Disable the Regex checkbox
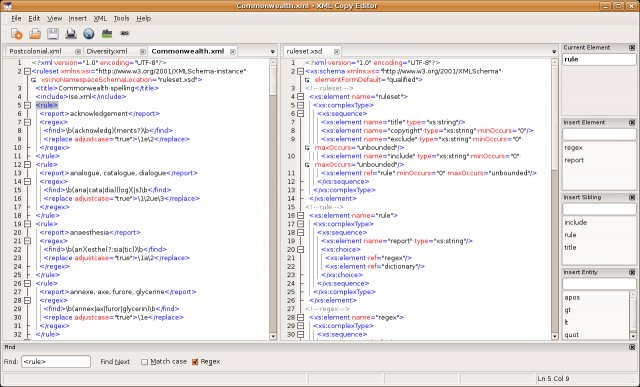640x387 pixels. point(195,362)
